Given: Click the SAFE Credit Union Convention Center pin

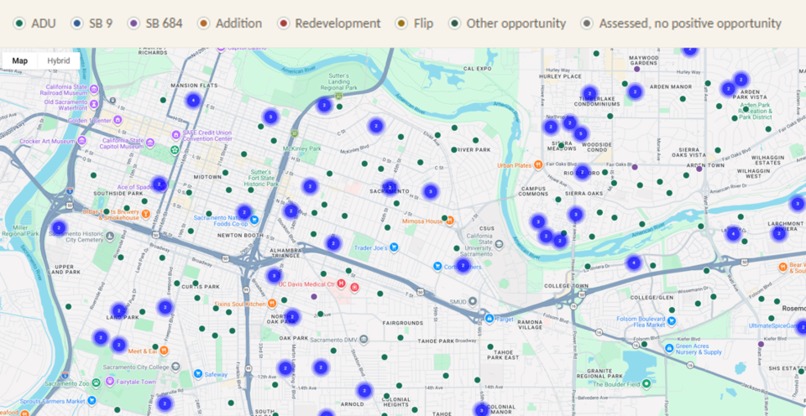Looking at the screenshot, I should [x=175, y=135].
